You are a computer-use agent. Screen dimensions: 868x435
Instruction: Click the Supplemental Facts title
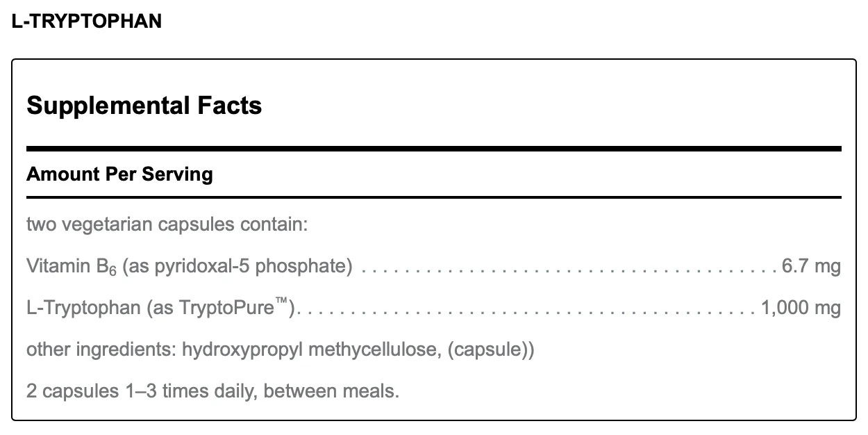(144, 106)
